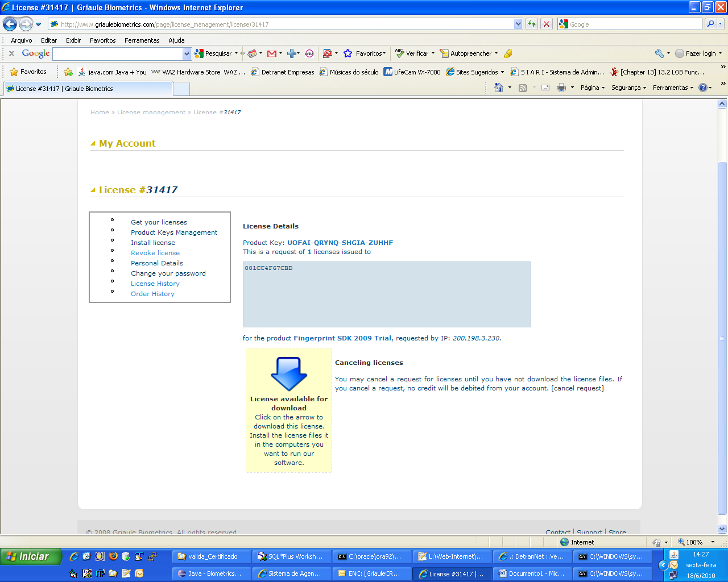Click Product Keys Management in sidebar
728x582 pixels.
[x=174, y=232]
